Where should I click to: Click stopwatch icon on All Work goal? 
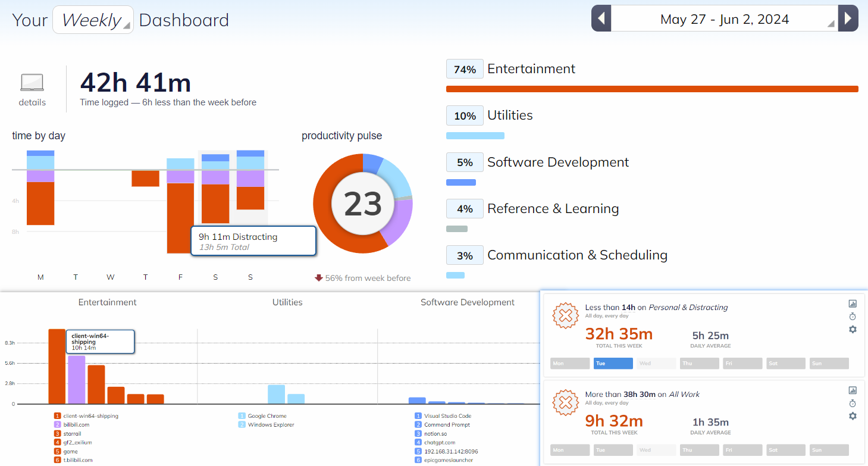pos(853,403)
